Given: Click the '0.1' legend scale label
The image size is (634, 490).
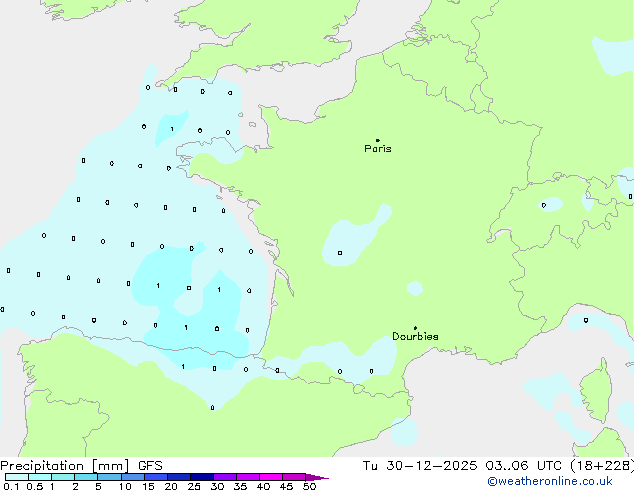Looking at the screenshot, I should point(11,486).
